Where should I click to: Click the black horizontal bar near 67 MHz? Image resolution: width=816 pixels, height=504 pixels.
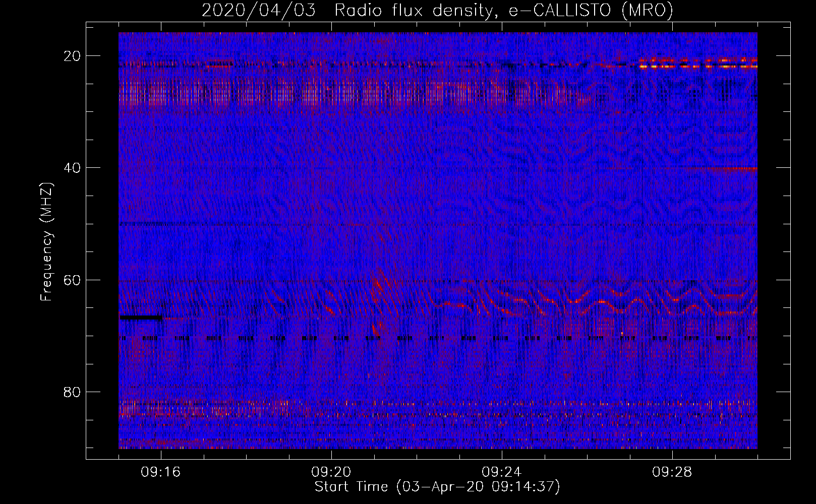coord(141,318)
